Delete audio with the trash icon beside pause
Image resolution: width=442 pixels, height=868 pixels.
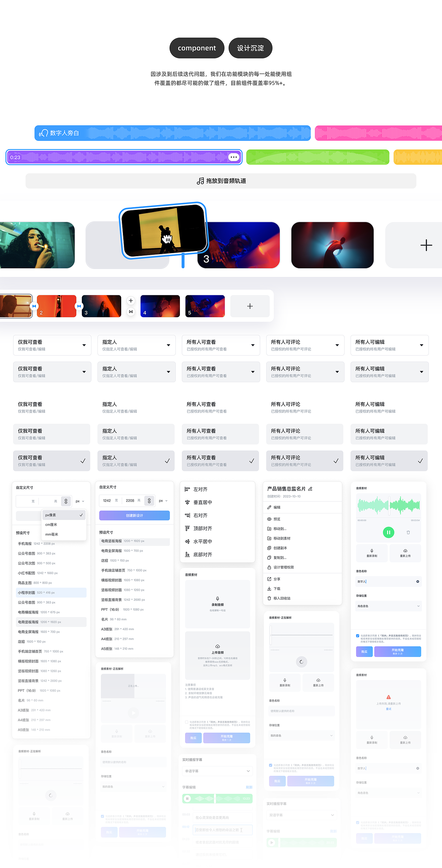408,532
